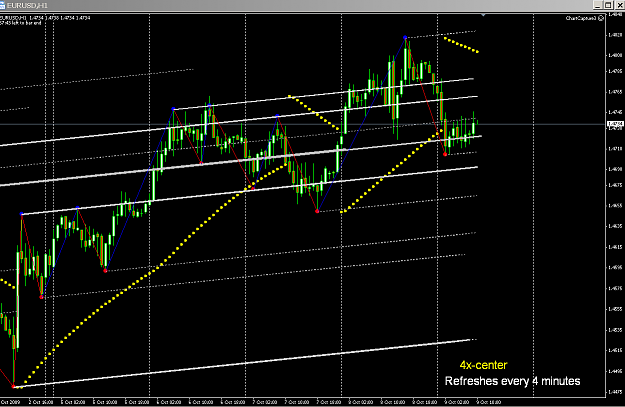Click the EURUSD,H1 window title text
This screenshot has width=625, height=407.
(27, 6)
